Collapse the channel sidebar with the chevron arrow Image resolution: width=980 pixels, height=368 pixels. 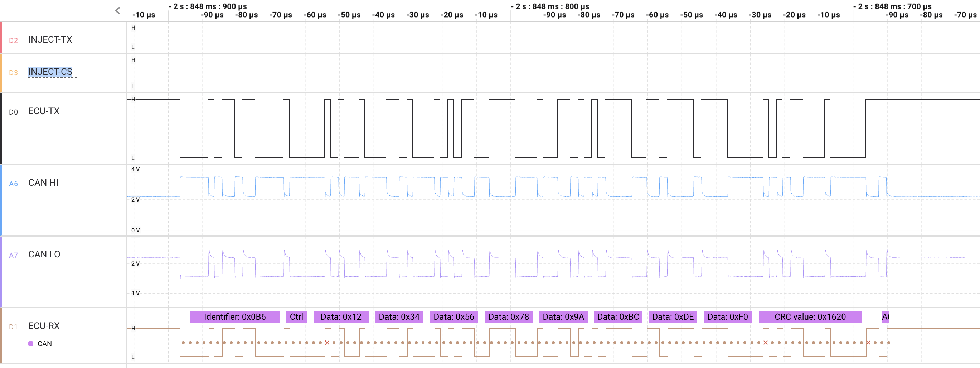[118, 11]
